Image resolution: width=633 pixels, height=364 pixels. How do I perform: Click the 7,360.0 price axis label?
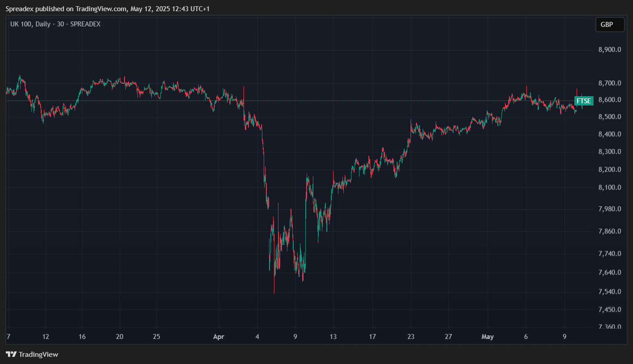coord(610,327)
